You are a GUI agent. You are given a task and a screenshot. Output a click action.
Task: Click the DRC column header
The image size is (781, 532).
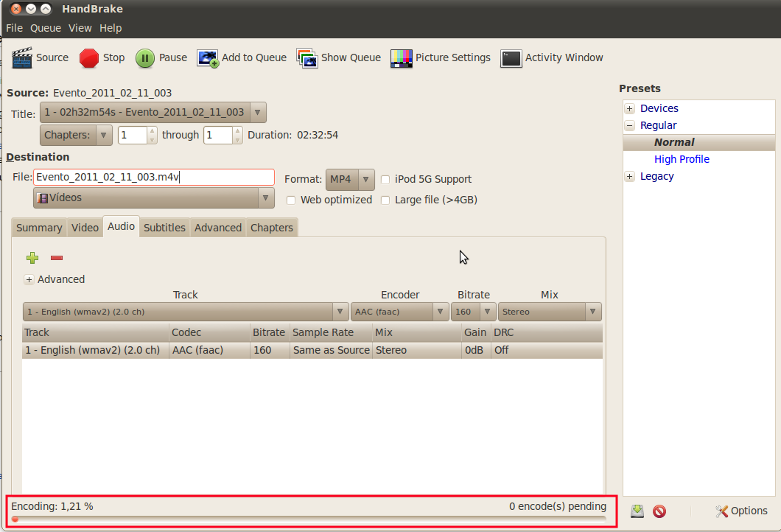click(547, 333)
